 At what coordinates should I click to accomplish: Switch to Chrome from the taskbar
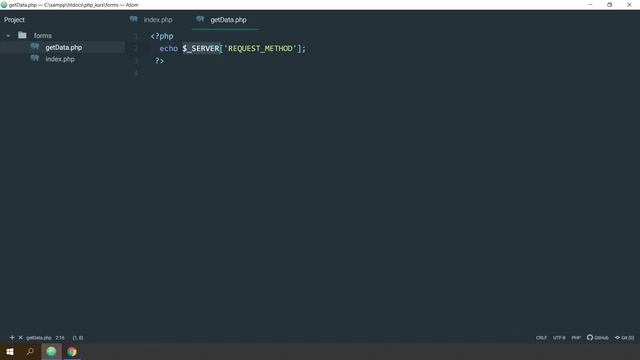pyautogui.click(x=72, y=351)
